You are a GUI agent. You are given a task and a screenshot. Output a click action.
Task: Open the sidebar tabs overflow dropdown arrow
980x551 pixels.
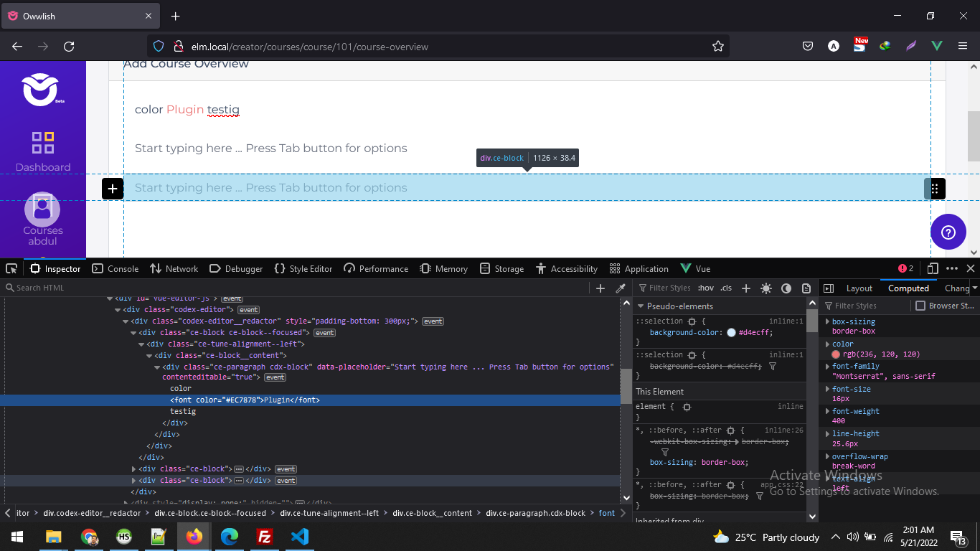click(x=974, y=288)
